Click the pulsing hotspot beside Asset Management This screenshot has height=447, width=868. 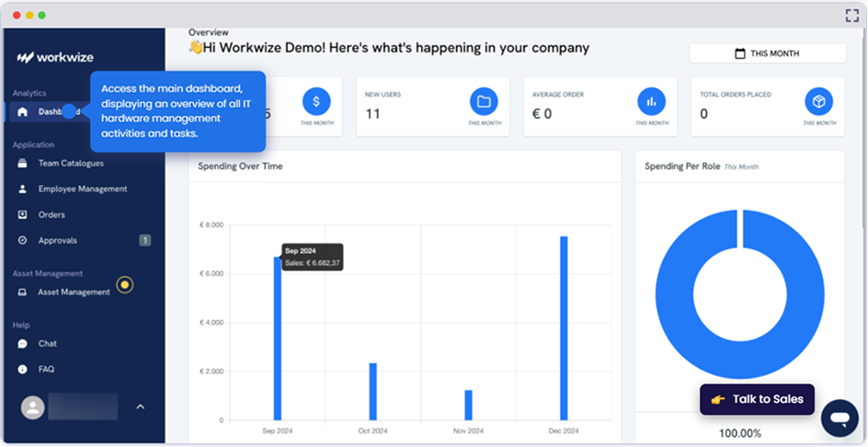[x=125, y=285]
